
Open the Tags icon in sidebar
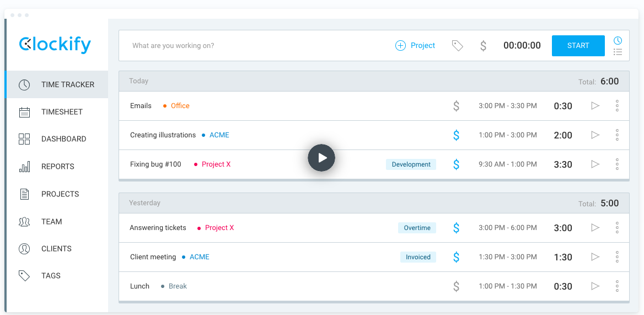pos(24,276)
